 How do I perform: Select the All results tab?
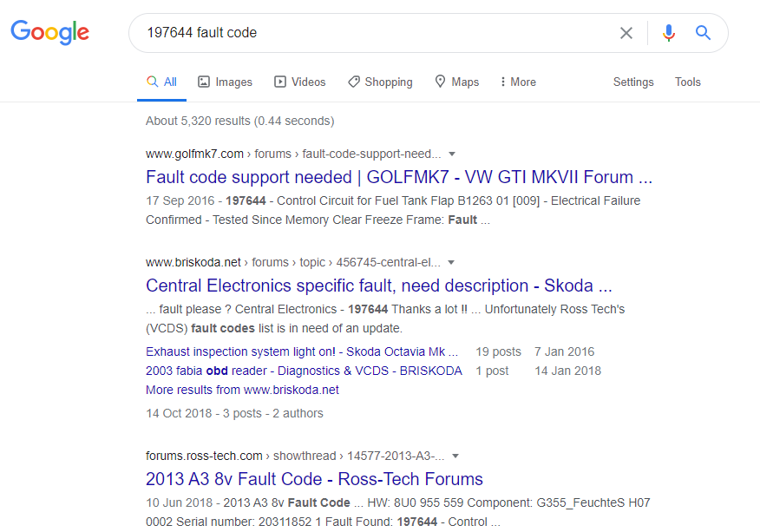click(162, 82)
